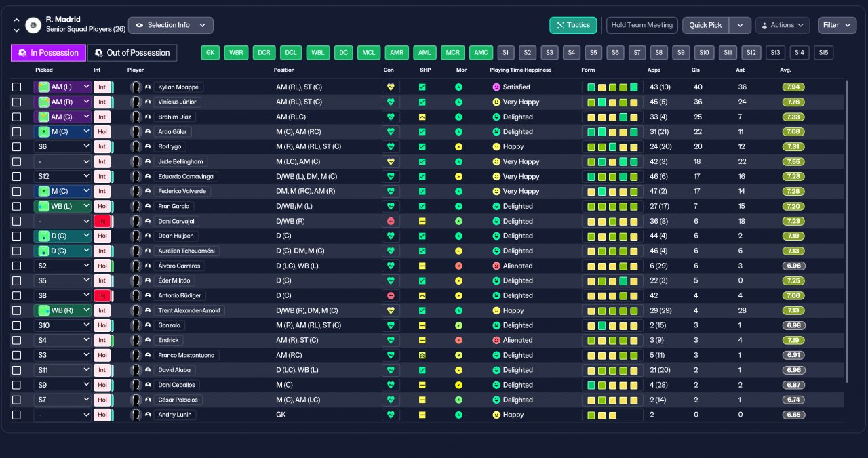
Task: Open the picked position dropdown for Rodrygo
Action: [62, 147]
